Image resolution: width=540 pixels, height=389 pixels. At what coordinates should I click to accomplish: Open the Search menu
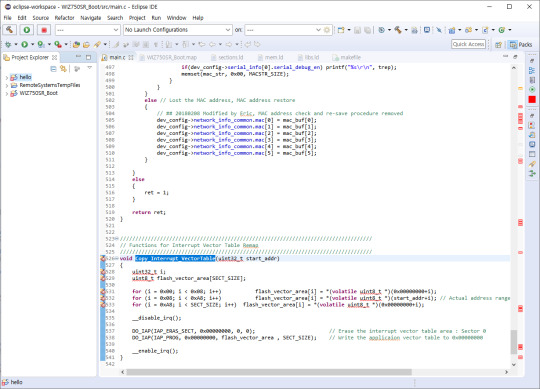point(115,18)
